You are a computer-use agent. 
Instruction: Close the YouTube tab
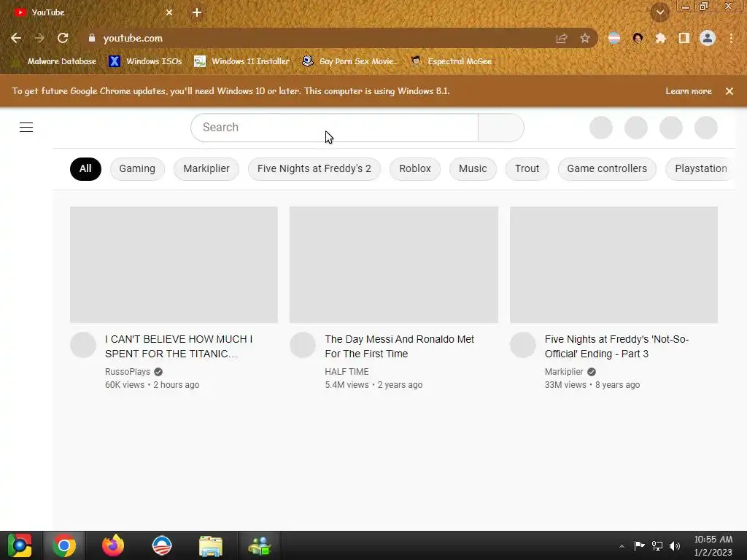[x=169, y=12]
